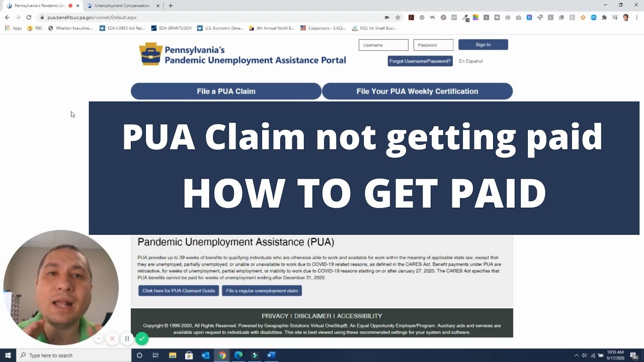Open the 8th Annual NoVA B bookmark
644x362 pixels.
click(272, 28)
